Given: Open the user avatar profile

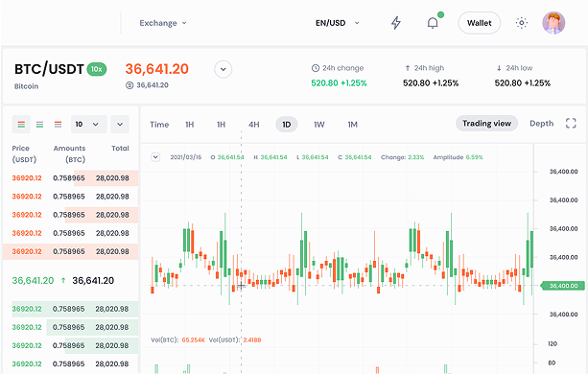Looking at the screenshot, I should click(x=553, y=22).
